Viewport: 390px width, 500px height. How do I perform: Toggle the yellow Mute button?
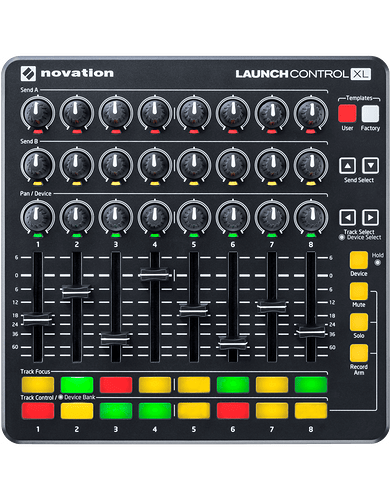359,292
